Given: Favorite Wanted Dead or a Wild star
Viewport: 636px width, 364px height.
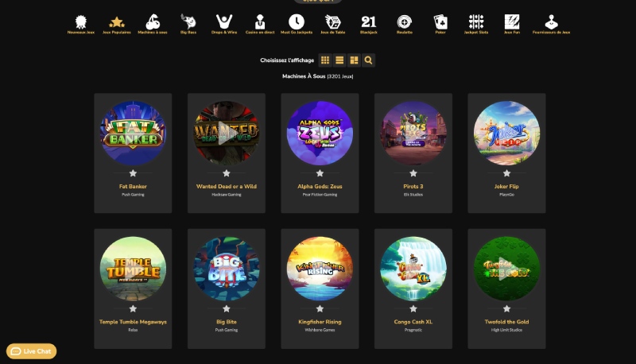Looking at the screenshot, I should coord(227,173).
